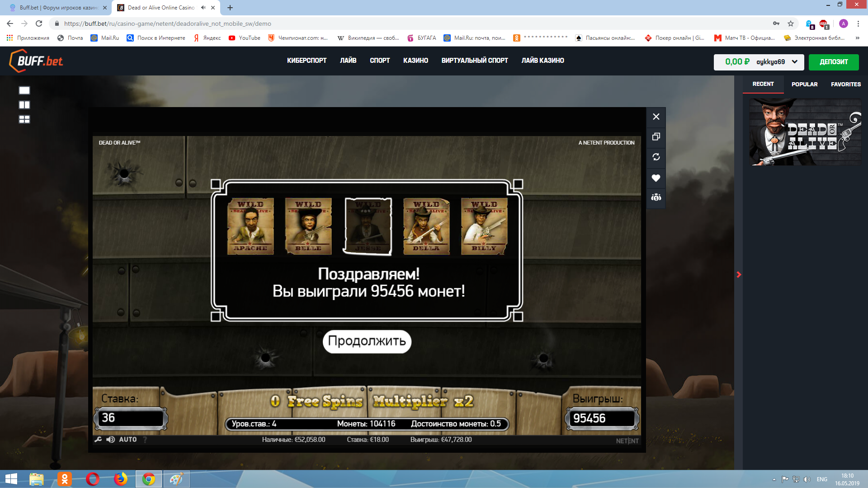Open Chrome three-dot menu
This screenshot has height=488, width=868.
(x=858, y=23)
